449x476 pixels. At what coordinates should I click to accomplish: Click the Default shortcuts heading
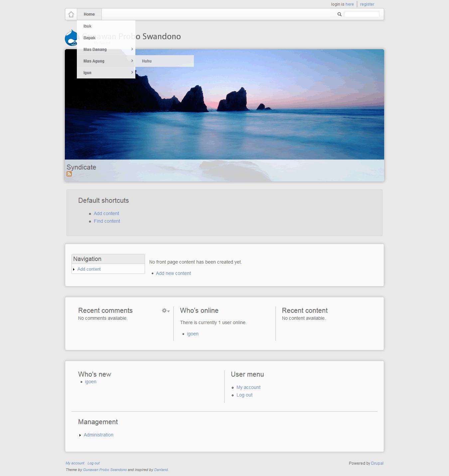(103, 200)
